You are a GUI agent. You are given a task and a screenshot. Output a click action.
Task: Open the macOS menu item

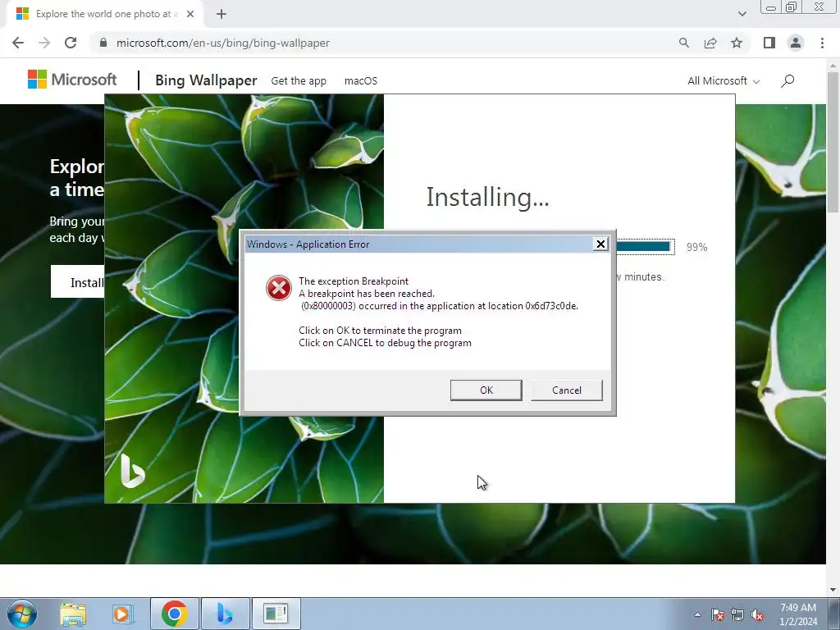click(x=361, y=81)
